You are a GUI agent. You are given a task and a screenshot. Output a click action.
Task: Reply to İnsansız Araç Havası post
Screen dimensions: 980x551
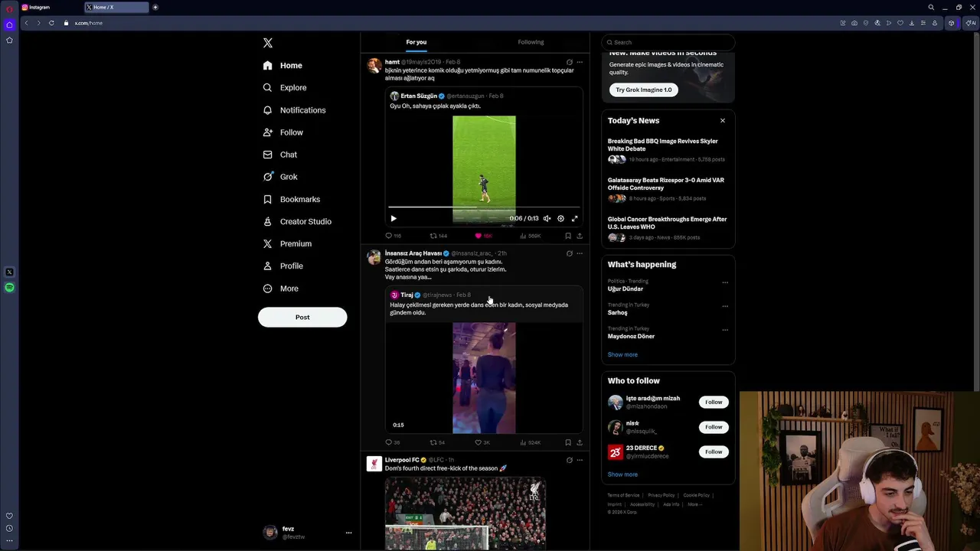(393, 442)
